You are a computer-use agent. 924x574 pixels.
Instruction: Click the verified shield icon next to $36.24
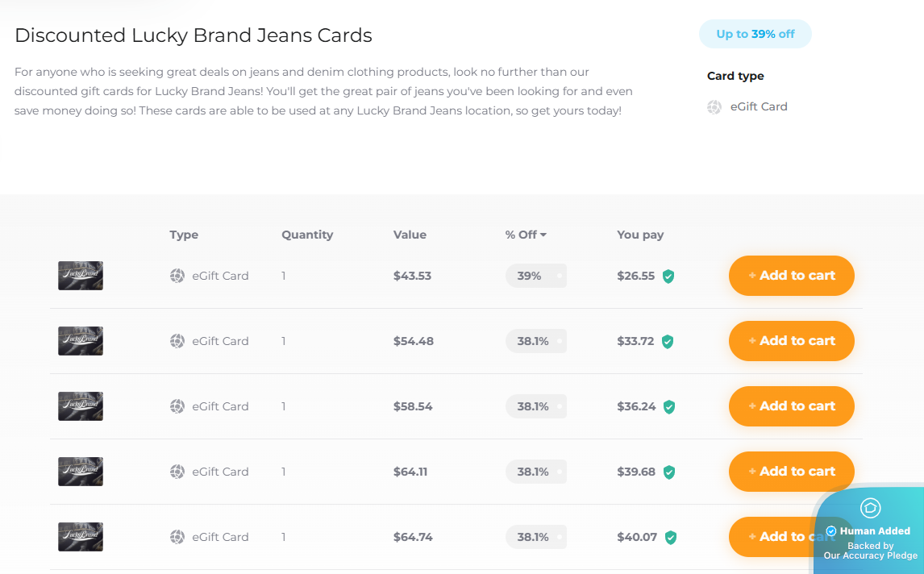(x=668, y=406)
